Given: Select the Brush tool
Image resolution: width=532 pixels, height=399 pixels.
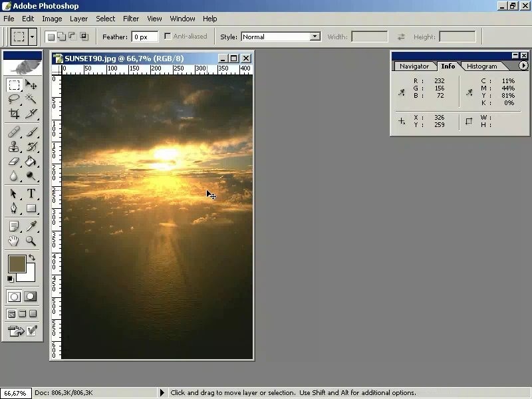Looking at the screenshot, I should click(31, 132).
